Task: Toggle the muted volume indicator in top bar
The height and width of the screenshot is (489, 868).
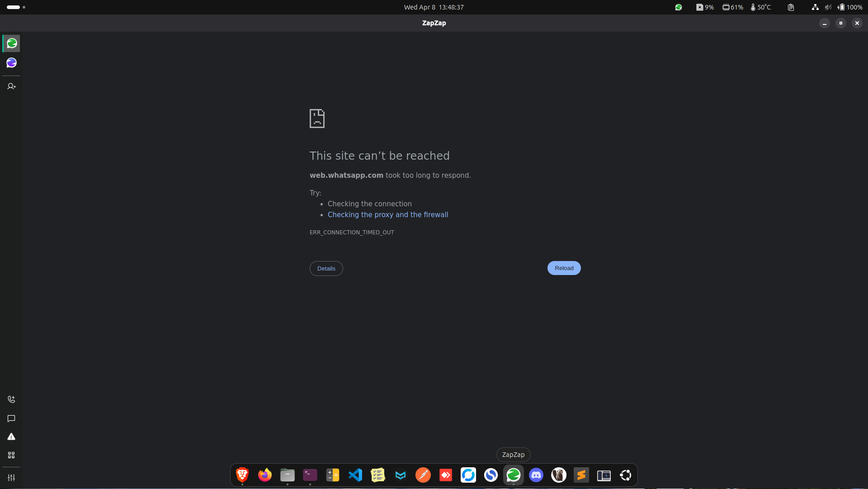Action: (x=828, y=7)
